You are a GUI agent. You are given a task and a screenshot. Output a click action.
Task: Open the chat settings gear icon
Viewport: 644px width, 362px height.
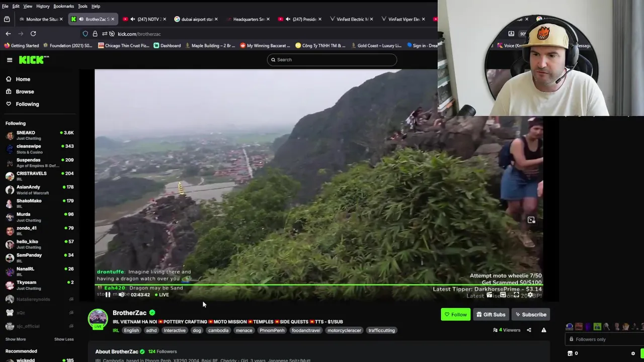pos(633,353)
